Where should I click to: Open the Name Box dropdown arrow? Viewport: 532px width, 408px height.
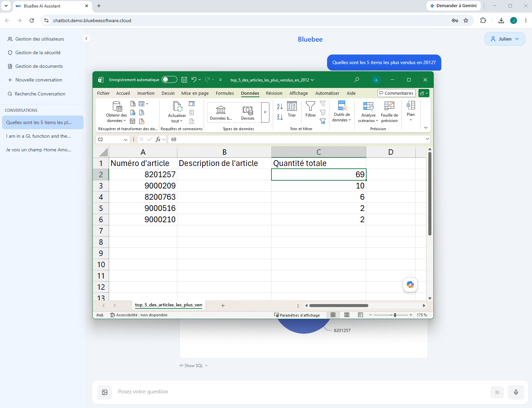click(x=125, y=139)
